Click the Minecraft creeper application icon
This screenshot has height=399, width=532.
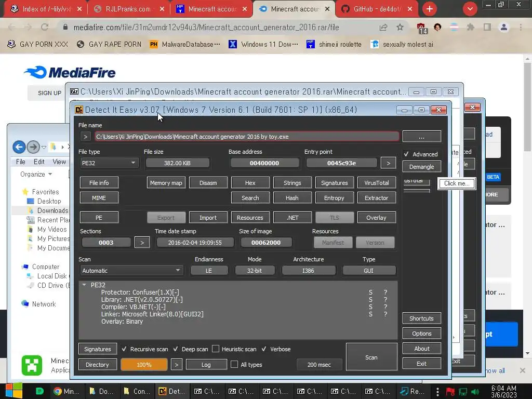pos(32,365)
